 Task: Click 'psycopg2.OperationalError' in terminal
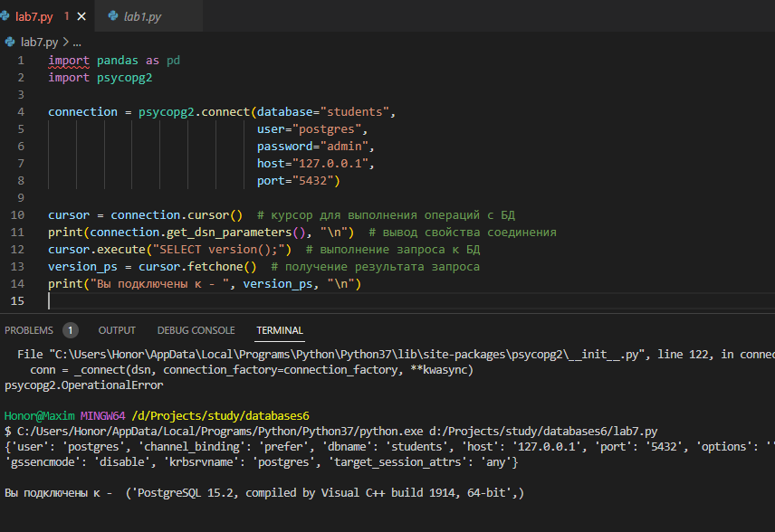tap(83, 385)
